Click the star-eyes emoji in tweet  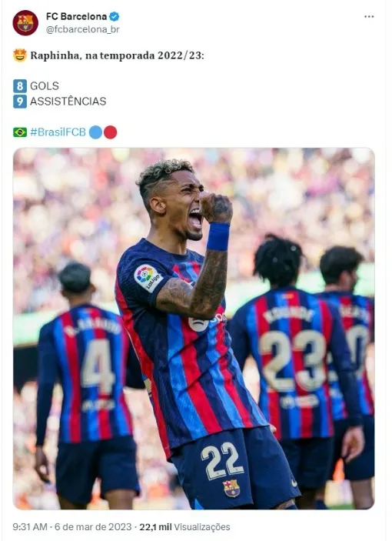click(20, 55)
